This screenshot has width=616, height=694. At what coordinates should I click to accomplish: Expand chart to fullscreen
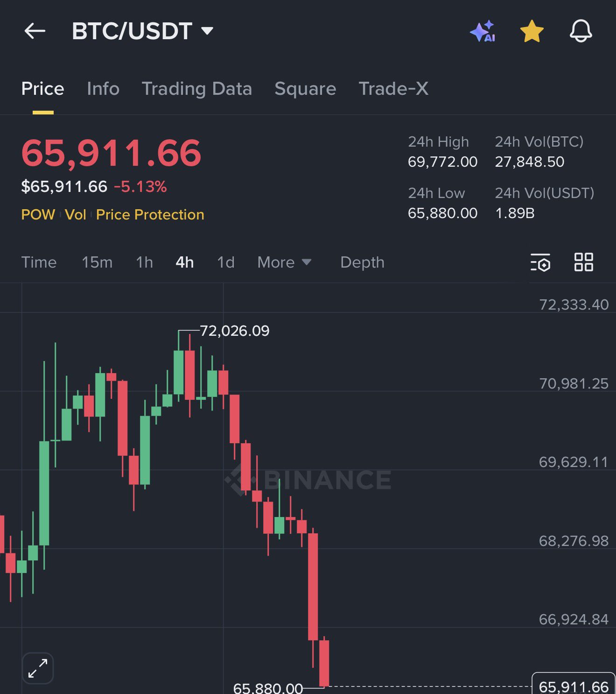click(38, 668)
